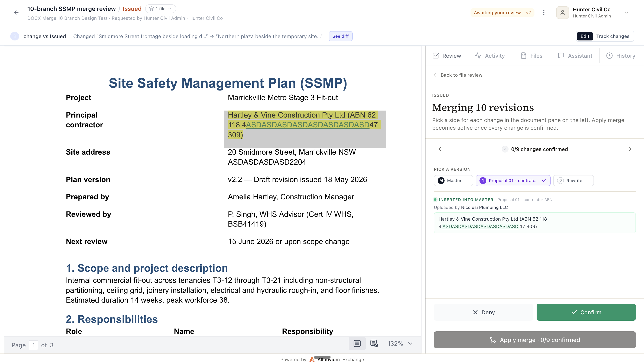Click the Scope and project description heading
Screen dimensions: 644x362
coord(147,268)
